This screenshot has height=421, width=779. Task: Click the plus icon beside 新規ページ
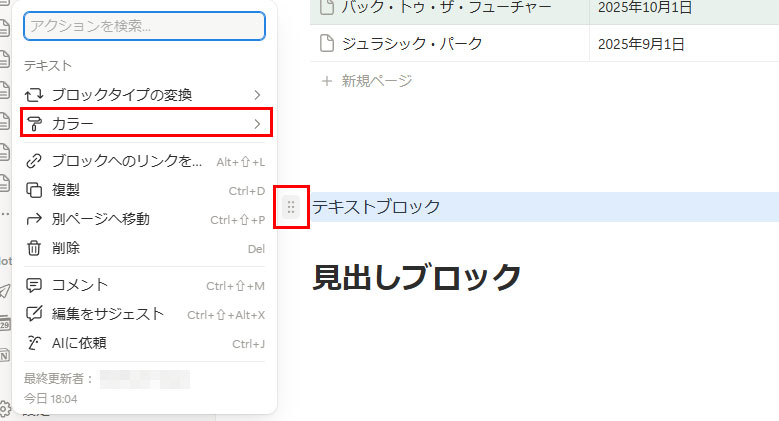pos(326,81)
